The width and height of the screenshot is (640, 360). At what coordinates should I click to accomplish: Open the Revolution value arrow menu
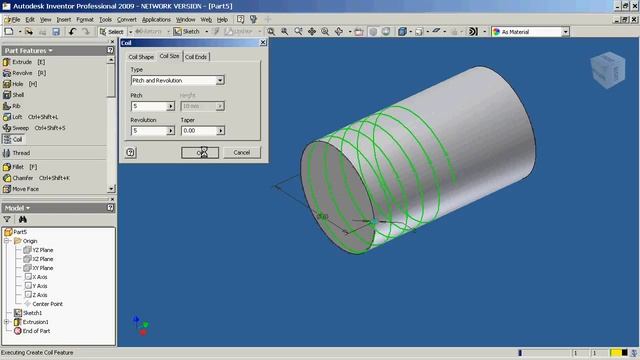(x=171, y=131)
